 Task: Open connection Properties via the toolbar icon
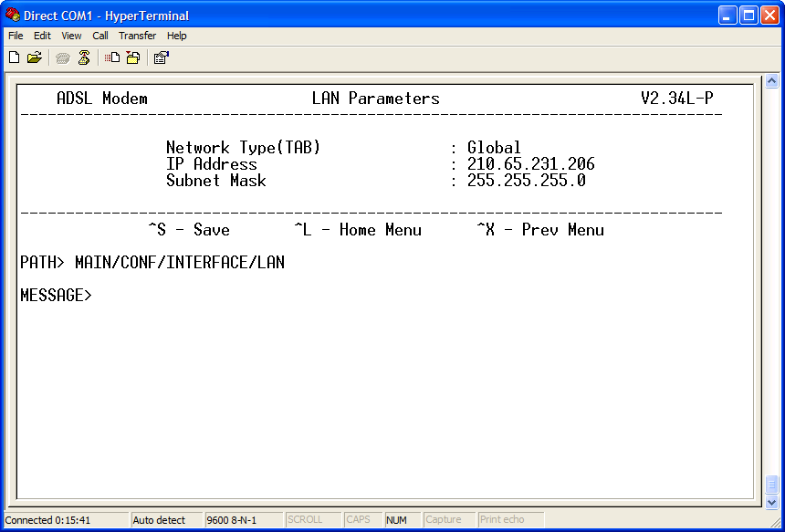click(x=161, y=57)
